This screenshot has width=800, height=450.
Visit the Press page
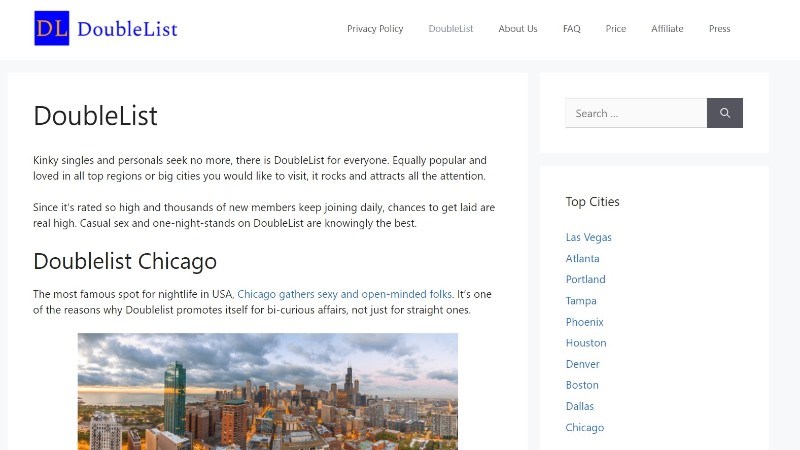coord(720,29)
